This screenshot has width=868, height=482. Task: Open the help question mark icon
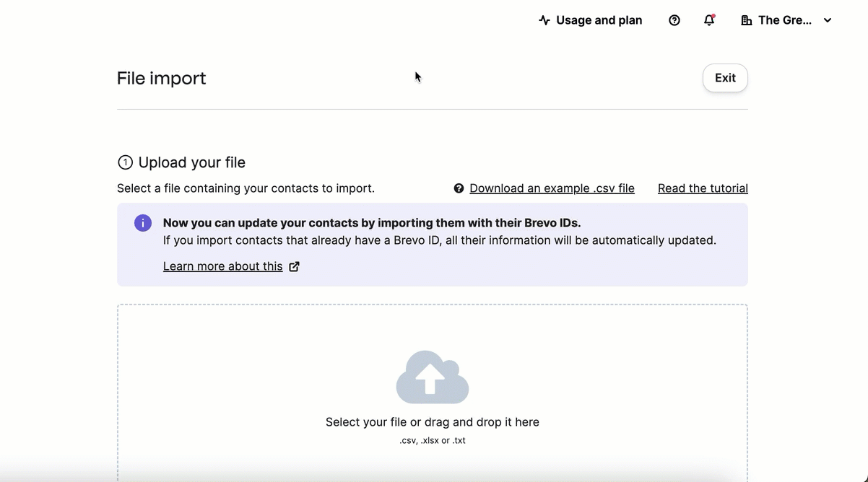(674, 19)
